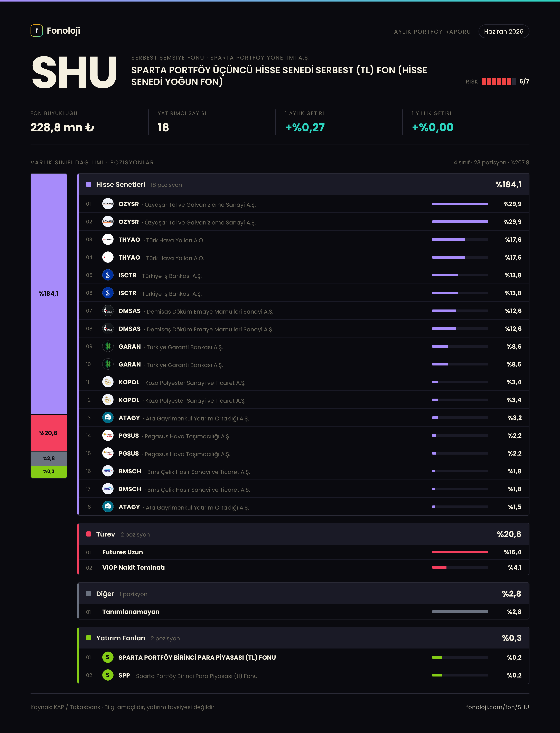The image size is (560, 733).
Task: Click the red risk level indicator bars
Action: [499, 81]
